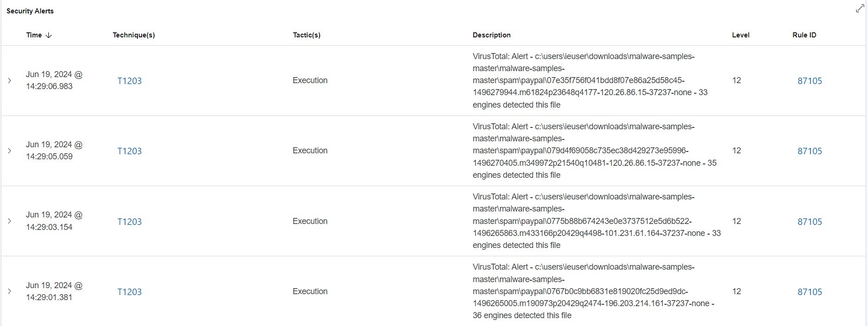
Task: Click rule 87105 in 14:29:03.154 row
Action: click(809, 222)
